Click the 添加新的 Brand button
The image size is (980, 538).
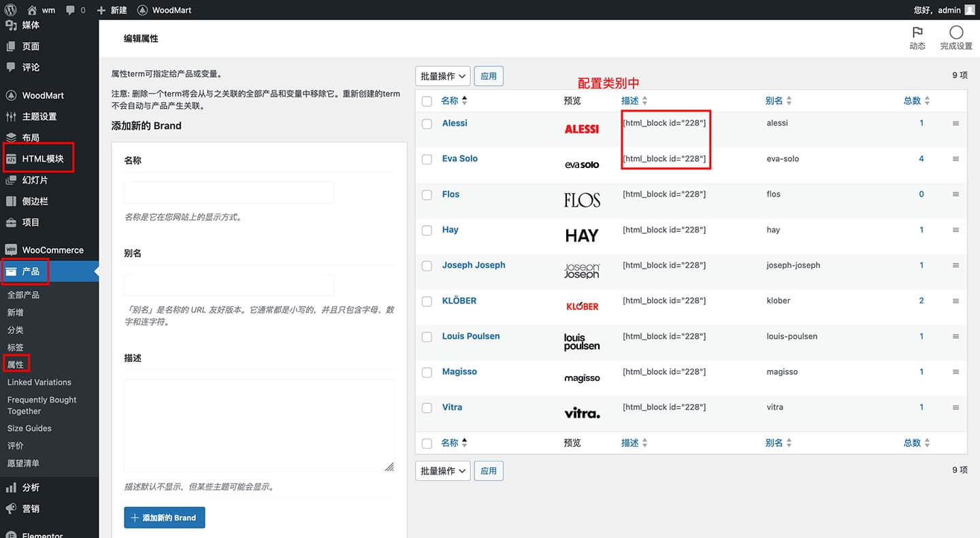point(164,518)
